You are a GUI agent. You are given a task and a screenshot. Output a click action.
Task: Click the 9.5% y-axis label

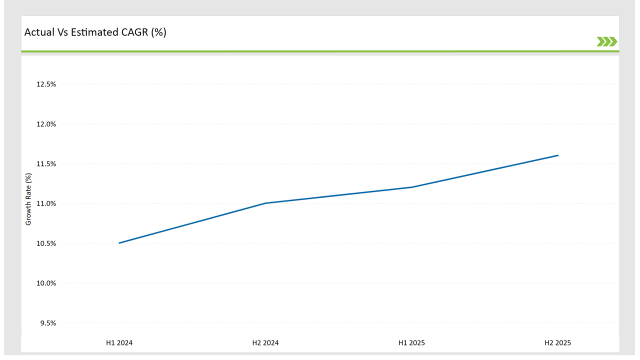(x=48, y=323)
